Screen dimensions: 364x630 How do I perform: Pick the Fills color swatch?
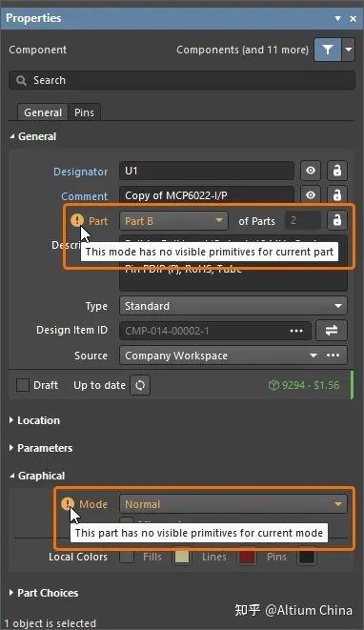[182, 557]
